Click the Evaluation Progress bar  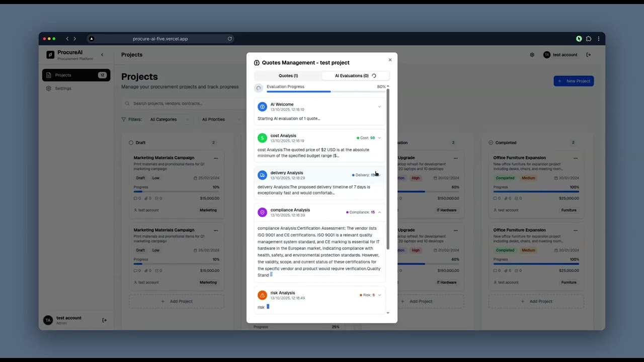coord(326,92)
